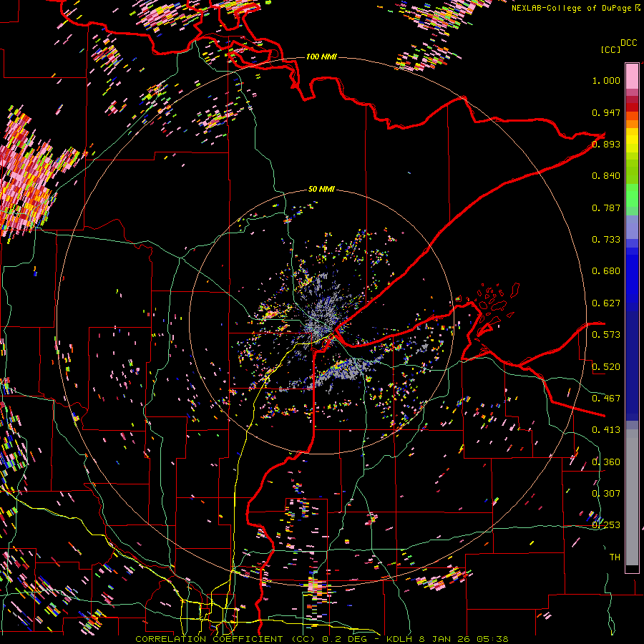Click the 0.947 scale value
The image size is (644, 644).
pyautogui.click(x=606, y=112)
